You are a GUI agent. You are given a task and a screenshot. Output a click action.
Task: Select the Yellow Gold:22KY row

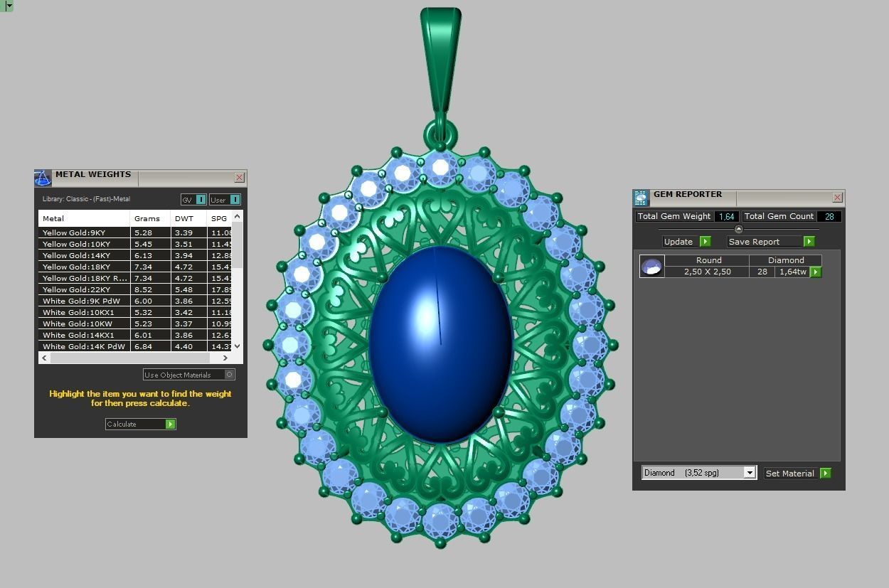tap(135, 289)
